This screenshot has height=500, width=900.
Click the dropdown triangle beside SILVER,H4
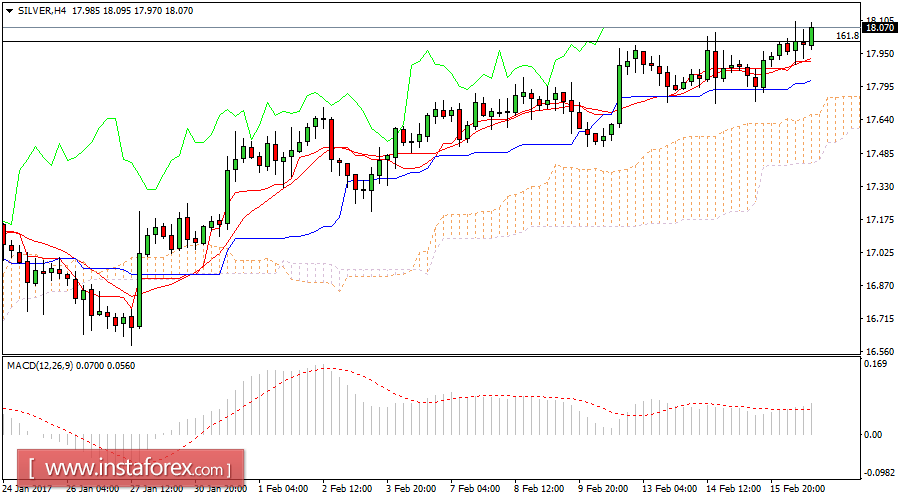pos(9,11)
